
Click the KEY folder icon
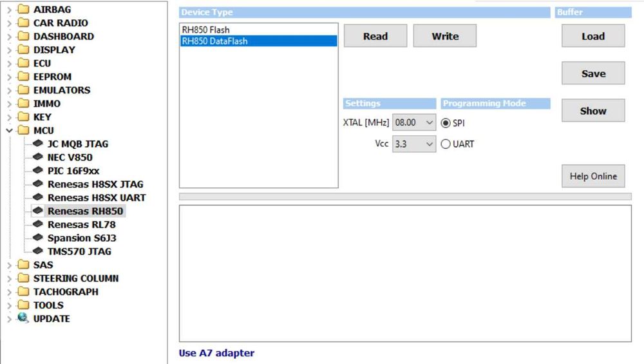[x=23, y=117]
